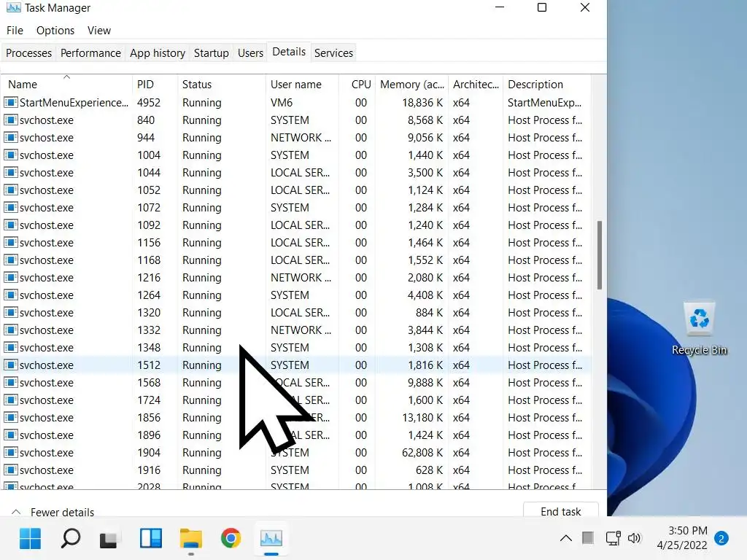Collapse view with Fewer details
Image resolution: width=747 pixels, height=560 pixels.
53,513
